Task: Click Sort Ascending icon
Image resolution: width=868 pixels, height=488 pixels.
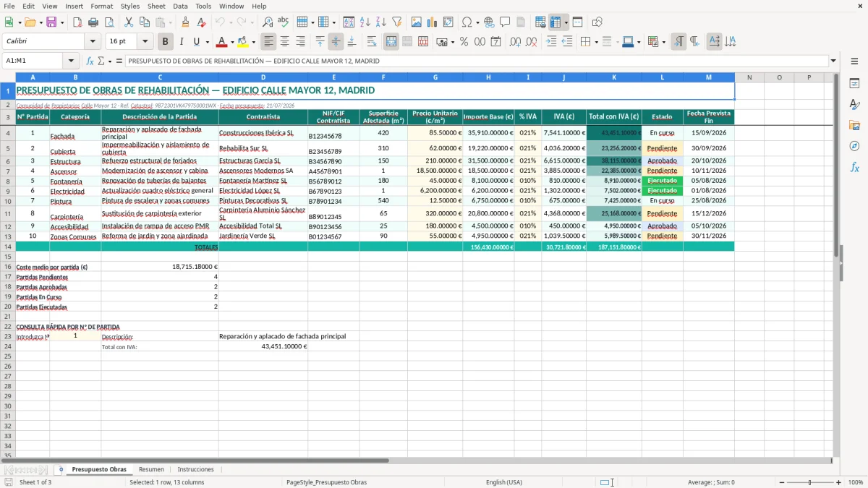Action: (x=365, y=22)
